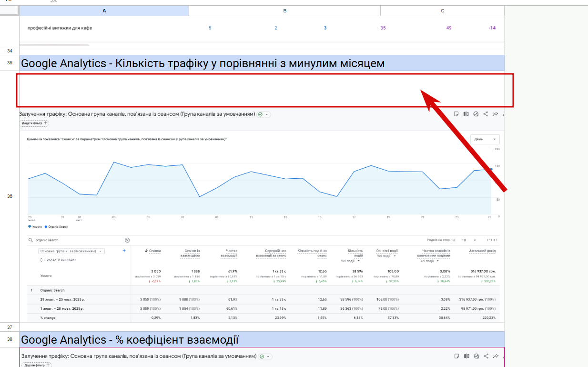The image size is (588, 367).
Task: Click the Частка взаємодій column header
Action: [x=229, y=253]
